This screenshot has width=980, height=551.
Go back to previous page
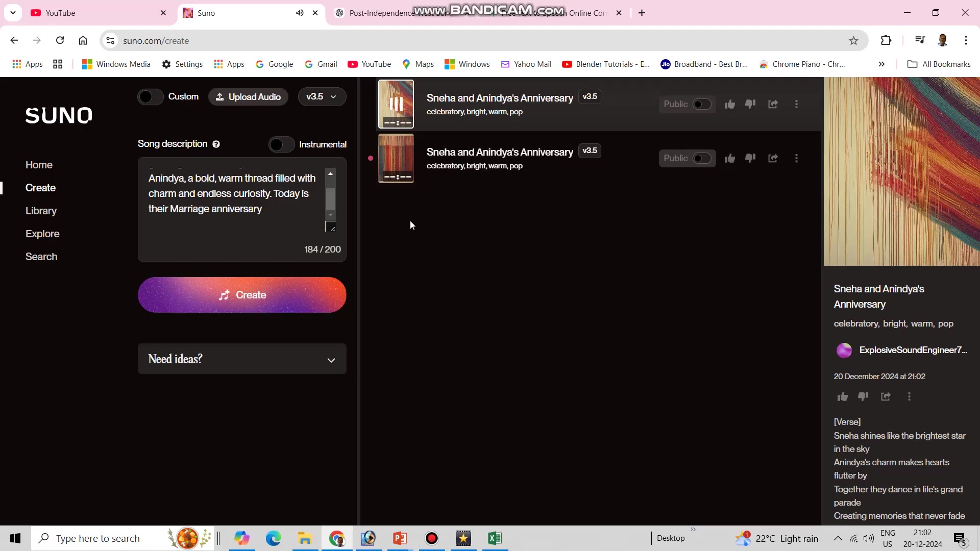pos(14,40)
